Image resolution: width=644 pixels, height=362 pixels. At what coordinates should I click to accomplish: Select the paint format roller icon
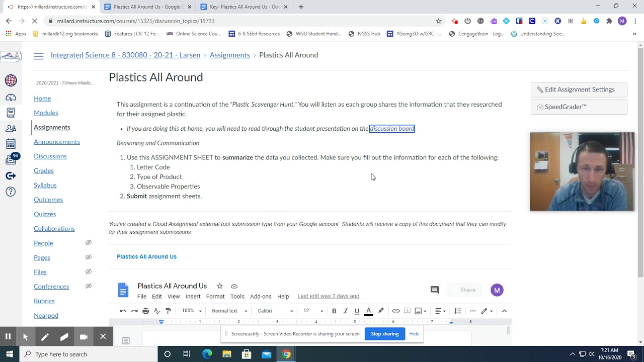click(169, 311)
